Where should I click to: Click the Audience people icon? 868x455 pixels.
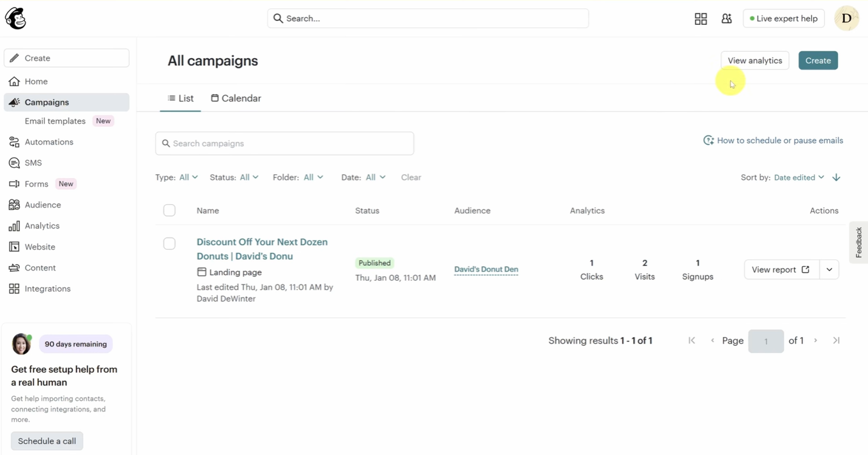(x=14, y=205)
